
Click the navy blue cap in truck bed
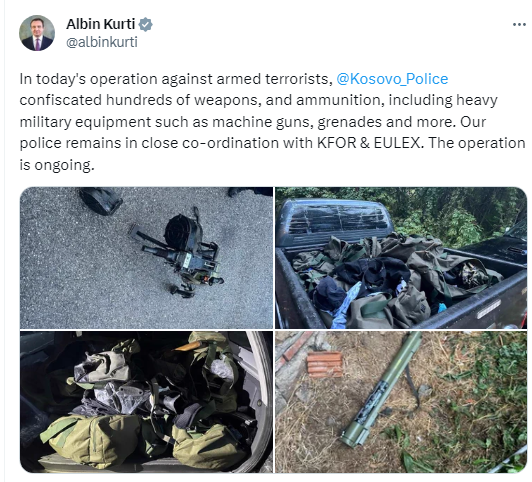coord(329,292)
